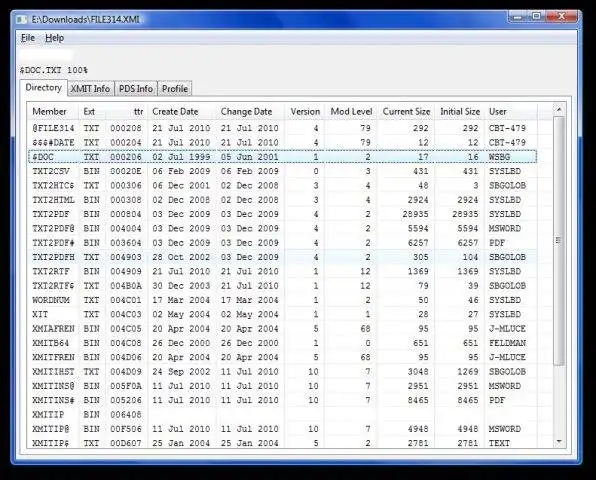Viewport: 596px width, 480px height.
Task: Select the TXT2PDFH member row
Action: (x=282, y=257)
